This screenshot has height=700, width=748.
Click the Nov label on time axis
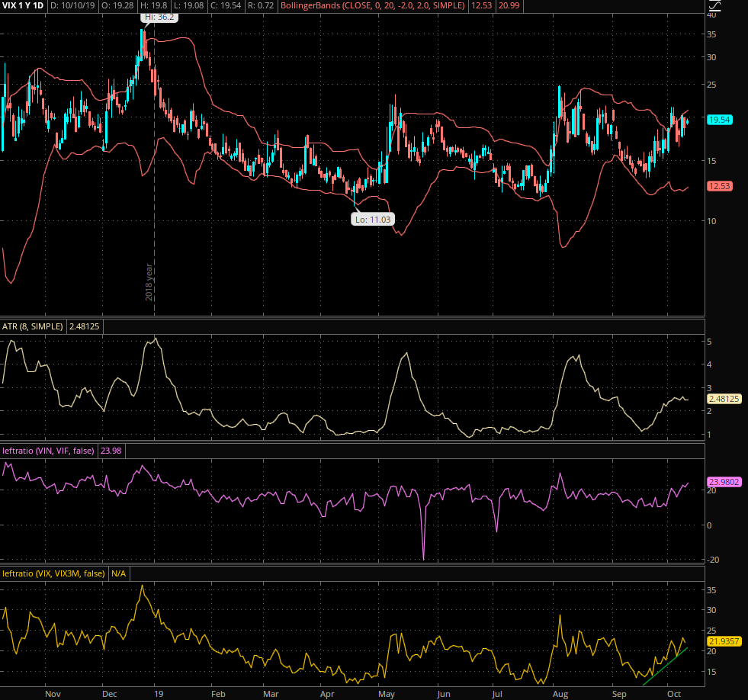click(53, 695)
